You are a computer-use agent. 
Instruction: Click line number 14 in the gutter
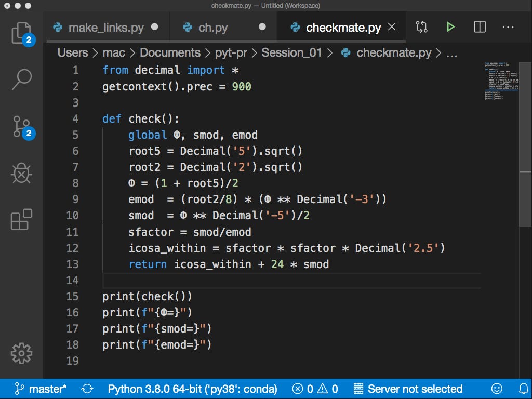click(72, 280)
